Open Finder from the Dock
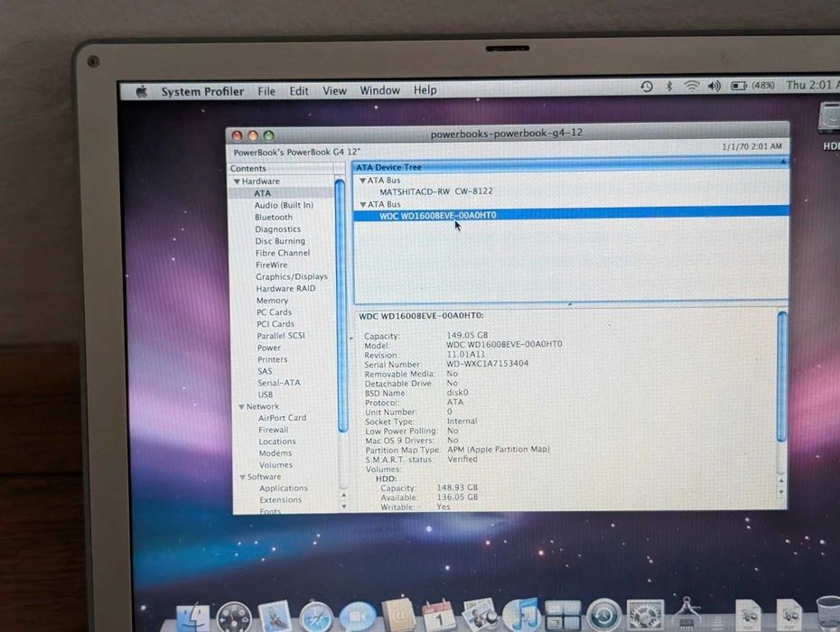 191,617
